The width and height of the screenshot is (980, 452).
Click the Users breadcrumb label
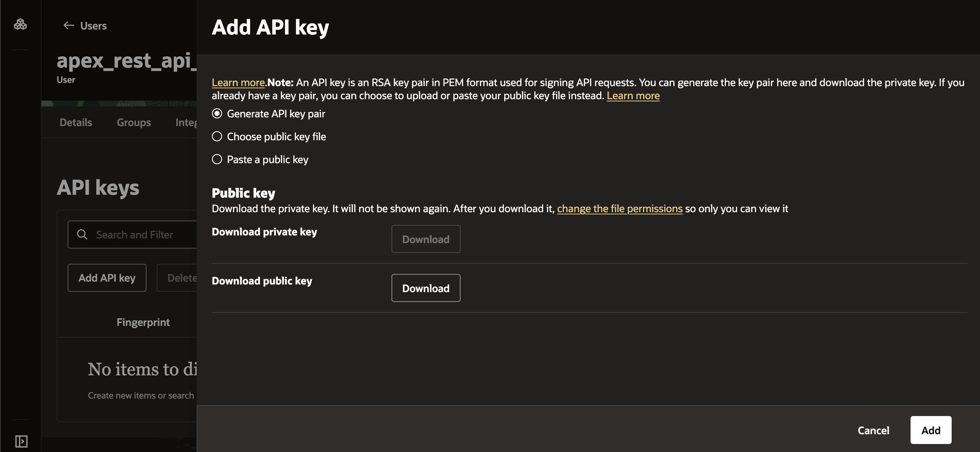[93, 25]
